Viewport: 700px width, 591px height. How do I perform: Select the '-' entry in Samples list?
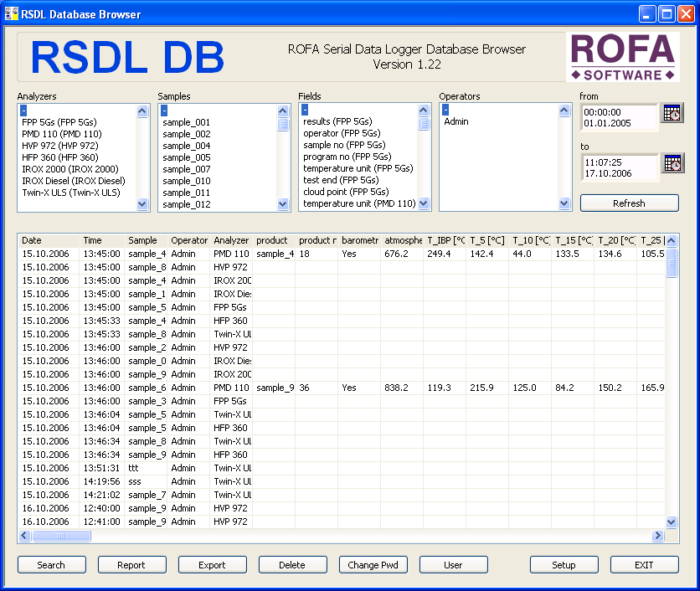click(164, 110)
